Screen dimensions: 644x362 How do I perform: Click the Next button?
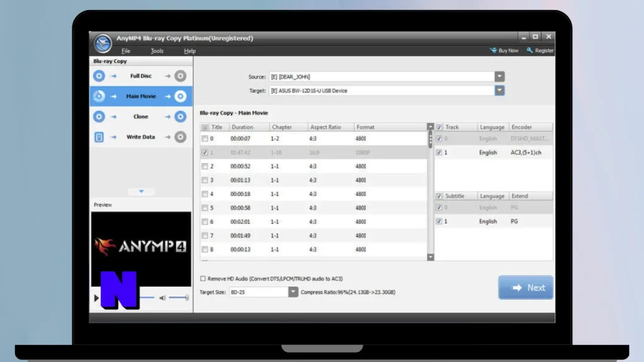(x=526, y=287)
